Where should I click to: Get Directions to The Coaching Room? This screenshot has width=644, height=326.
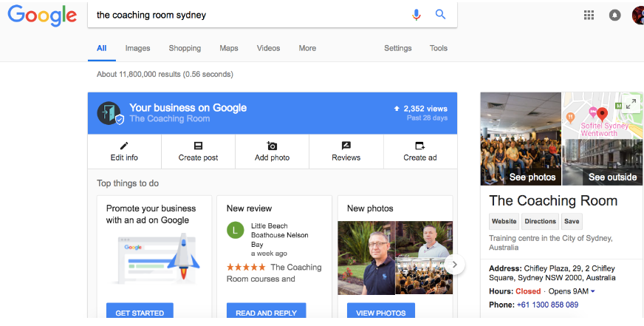point(540,221)
